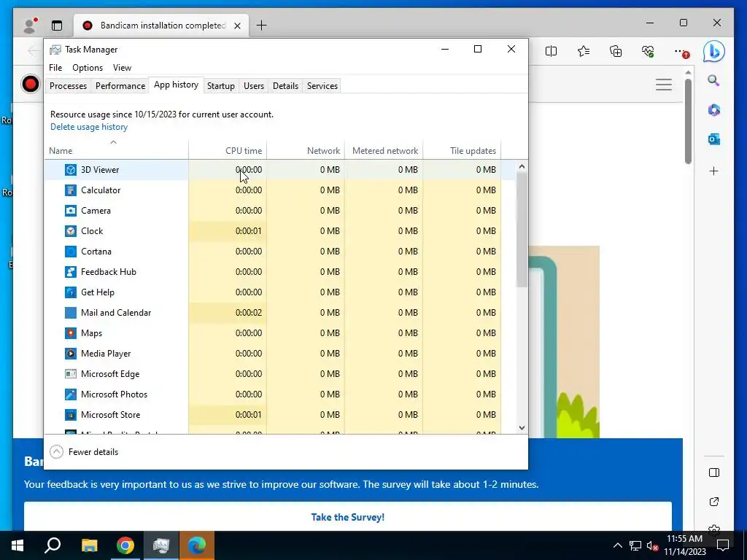Click Delete usage history link
Screen dimensions: 747x560
89,127
